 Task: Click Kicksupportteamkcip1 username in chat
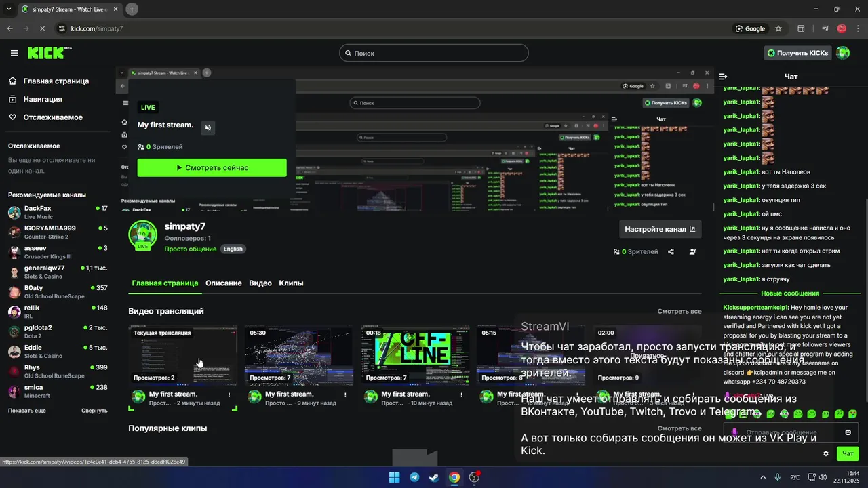(755, 308)
